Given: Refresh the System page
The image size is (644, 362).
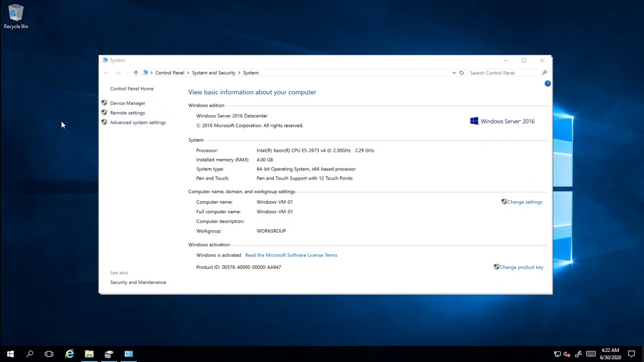Looking at the screenshot, I should [461, 73].
